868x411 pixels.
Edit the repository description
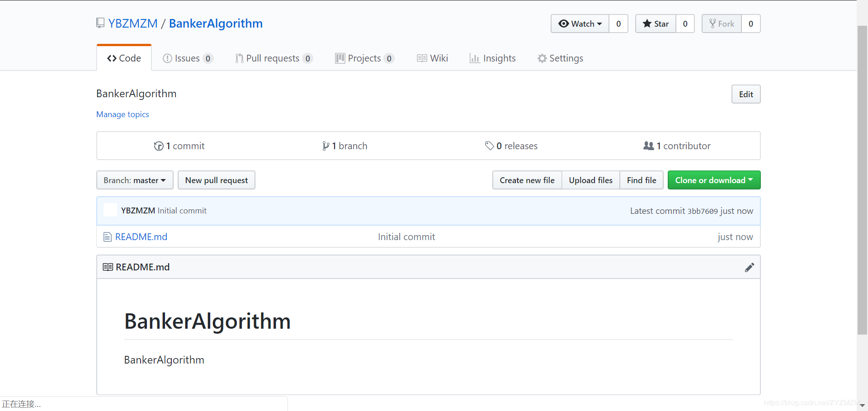point(746,94)
